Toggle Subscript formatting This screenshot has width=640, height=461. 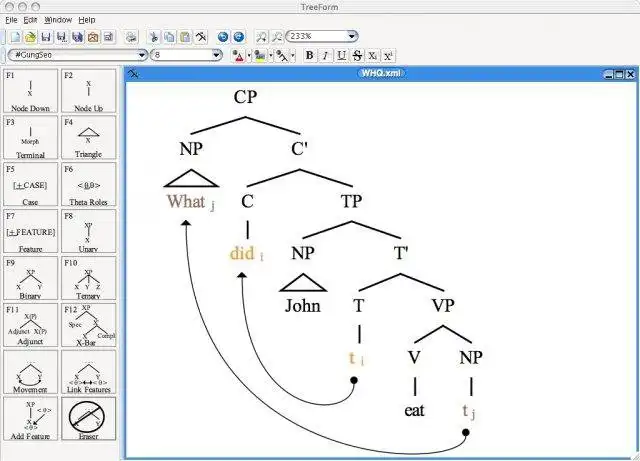(x=373, y=56)
